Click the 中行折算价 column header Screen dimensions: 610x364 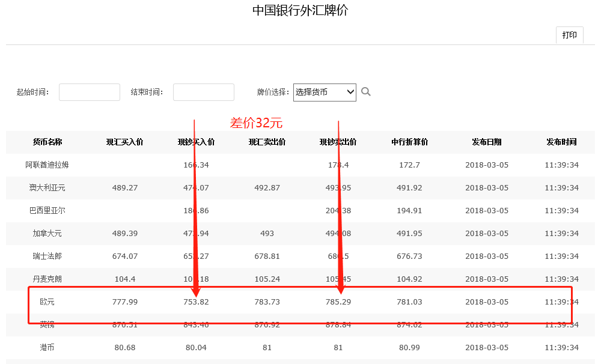[409, 142]
